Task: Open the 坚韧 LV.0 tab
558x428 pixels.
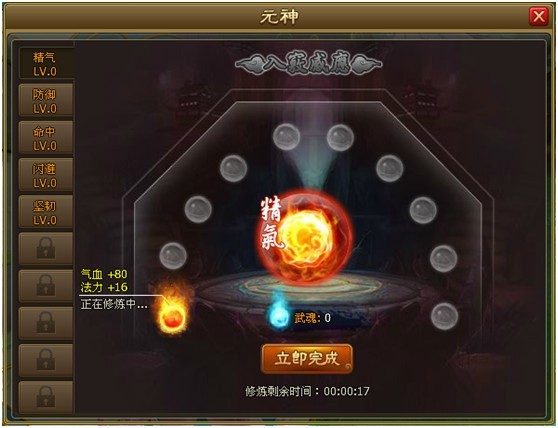Action: click(x=46, y=212)
